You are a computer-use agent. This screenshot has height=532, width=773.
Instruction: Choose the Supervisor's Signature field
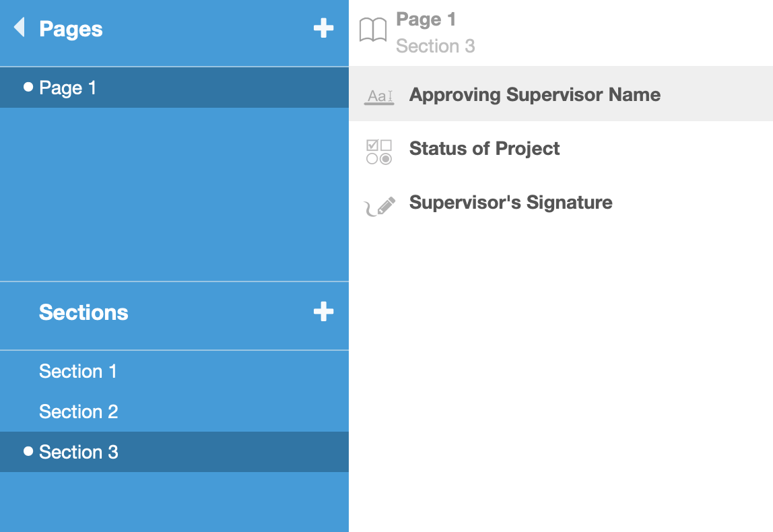(510, 203)
